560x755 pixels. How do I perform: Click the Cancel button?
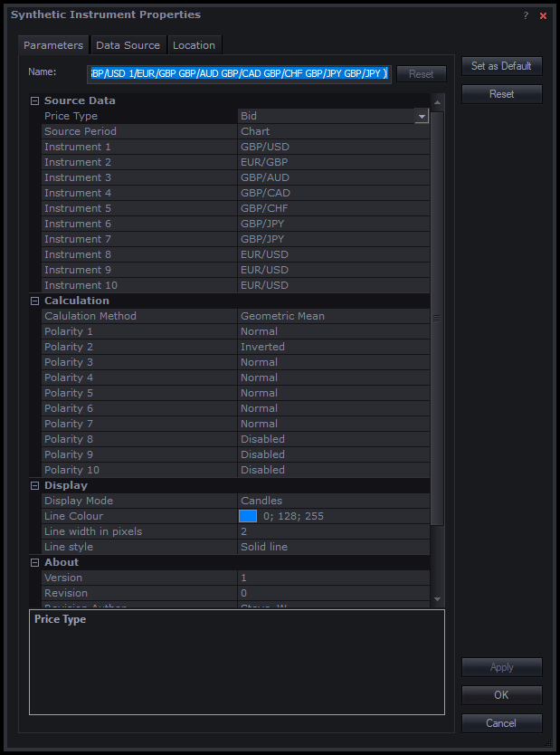pyautogui.click(x=502, y=722)
